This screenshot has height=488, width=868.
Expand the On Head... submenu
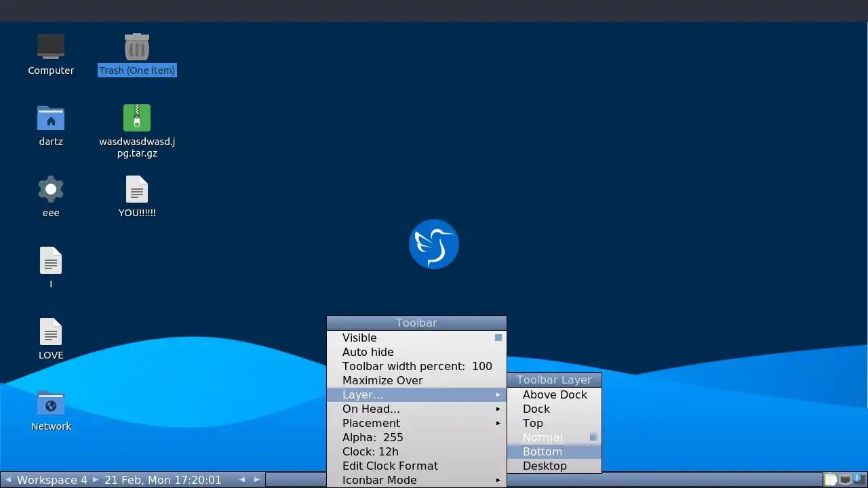pos(416,409)
